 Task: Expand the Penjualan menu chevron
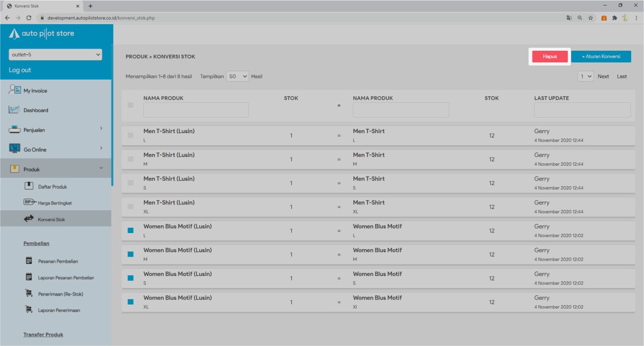pyautogui.click(x=101, y=129)
